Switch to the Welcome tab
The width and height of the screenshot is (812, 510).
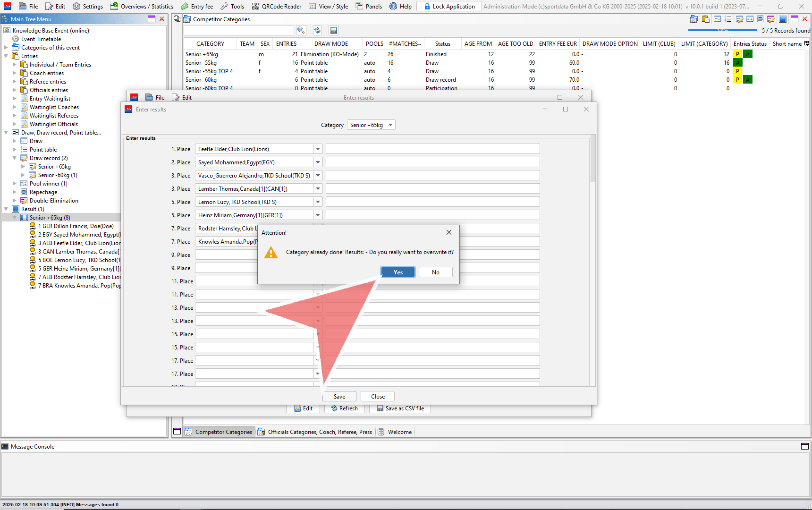[399, 432]
